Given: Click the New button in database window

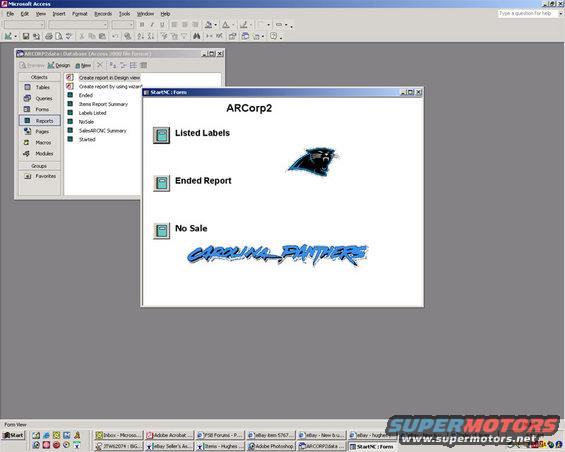Looking at the screenshot, I should point(83,65).
